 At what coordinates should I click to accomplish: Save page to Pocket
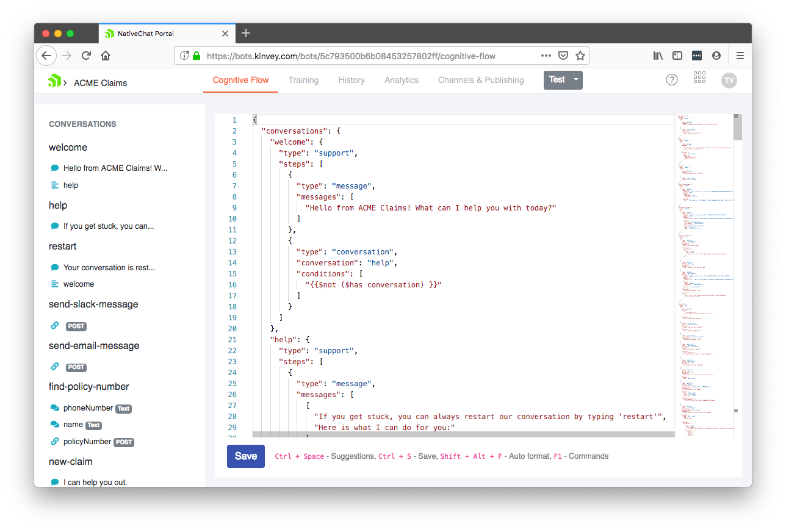click(x=564, y=56)
